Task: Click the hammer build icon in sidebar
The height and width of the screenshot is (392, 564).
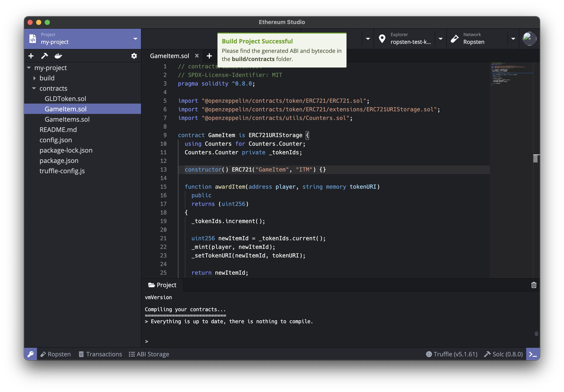Action: tap(44, 56)
